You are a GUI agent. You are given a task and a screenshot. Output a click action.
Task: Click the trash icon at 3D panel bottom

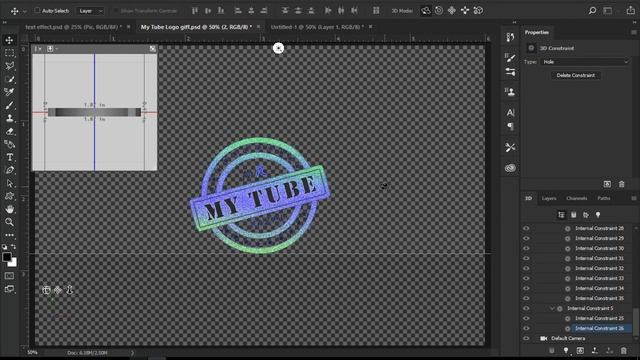(x=623, y=350)
